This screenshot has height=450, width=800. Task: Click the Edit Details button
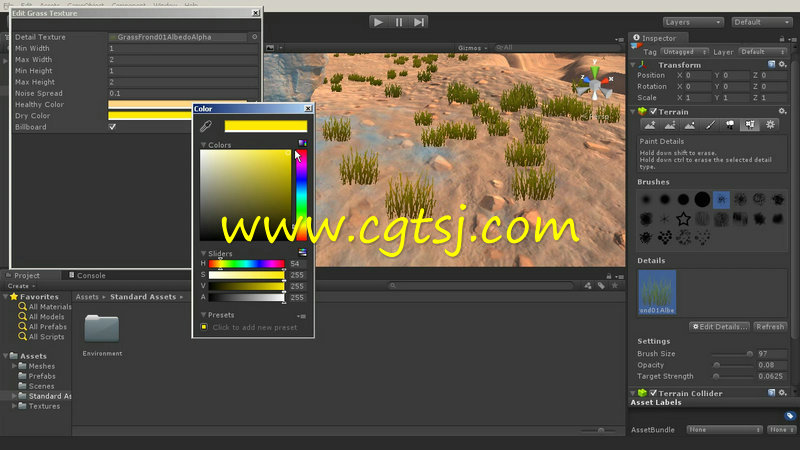719,327
